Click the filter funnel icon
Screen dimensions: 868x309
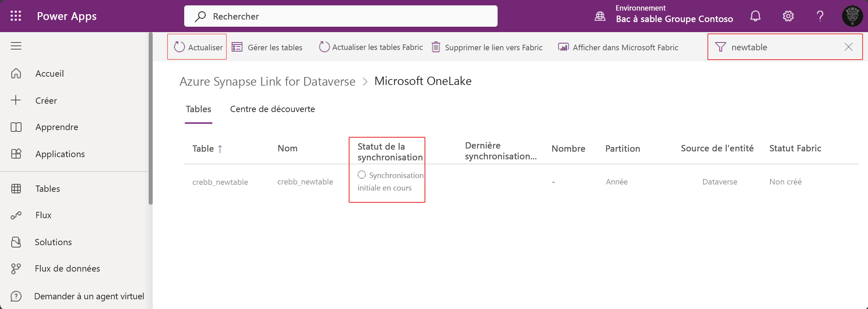720,47
